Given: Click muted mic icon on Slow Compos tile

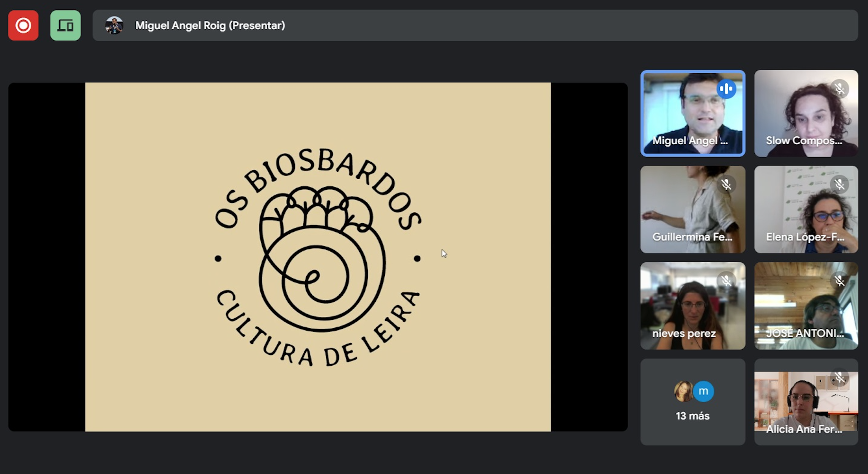Looking at the screenshot, I should click(840, 89).
